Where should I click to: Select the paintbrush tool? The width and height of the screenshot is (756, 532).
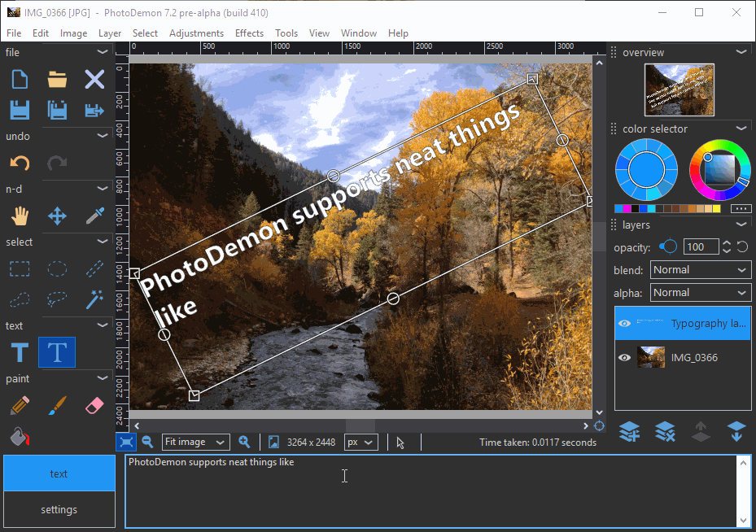click(57, 406)
